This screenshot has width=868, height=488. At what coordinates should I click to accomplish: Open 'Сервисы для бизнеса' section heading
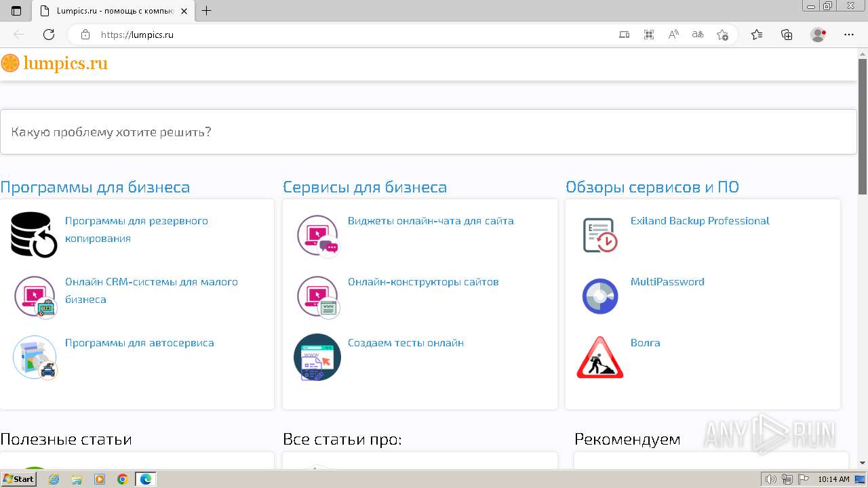(x=365, y=187)
